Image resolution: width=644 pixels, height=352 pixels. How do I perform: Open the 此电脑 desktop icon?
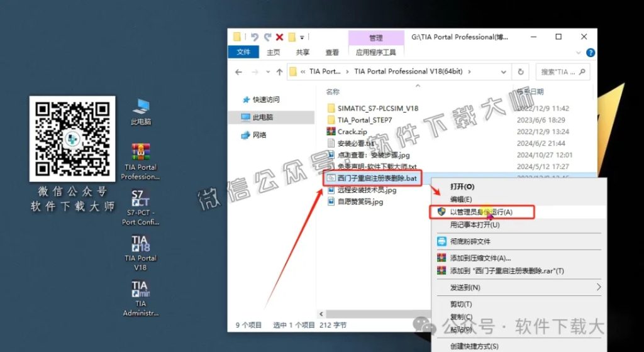point(141,112)
